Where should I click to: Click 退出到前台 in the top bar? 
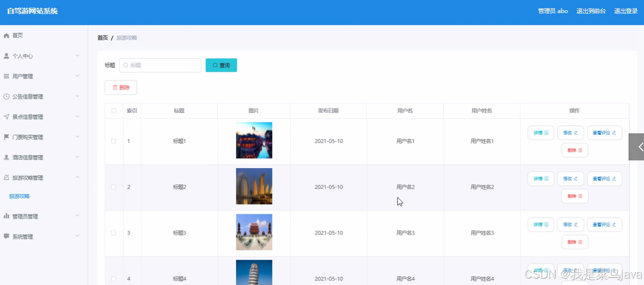[591, 11]
